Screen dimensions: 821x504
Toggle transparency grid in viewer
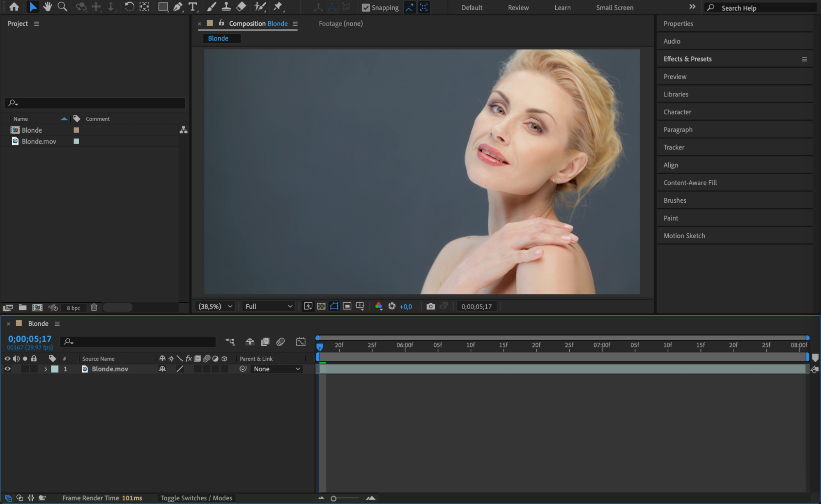click(321, 306)
